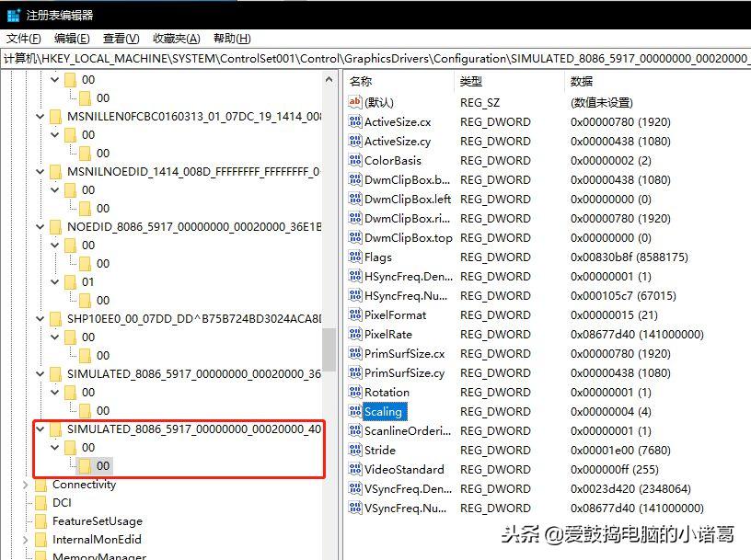The height and width of the screenshot is (560, 751).
Task: Collapse the 01 subkey chevron
Action: [x=55, y=281]
